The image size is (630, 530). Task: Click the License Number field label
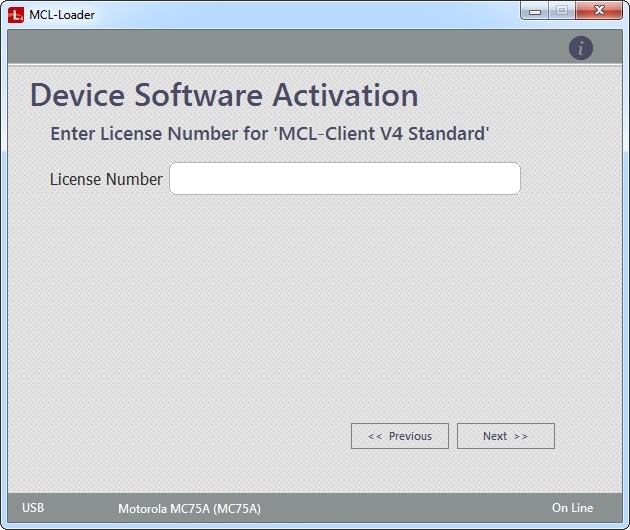[x=106, y=180]
